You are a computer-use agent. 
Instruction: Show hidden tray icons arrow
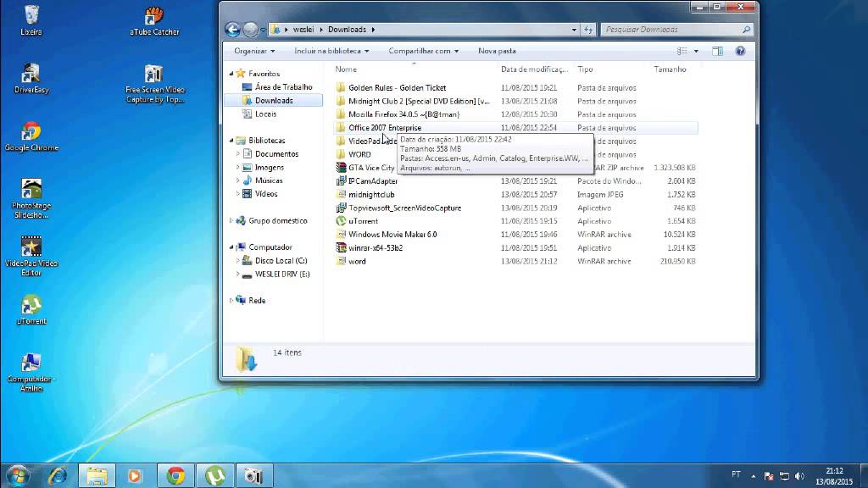(753, 476)
